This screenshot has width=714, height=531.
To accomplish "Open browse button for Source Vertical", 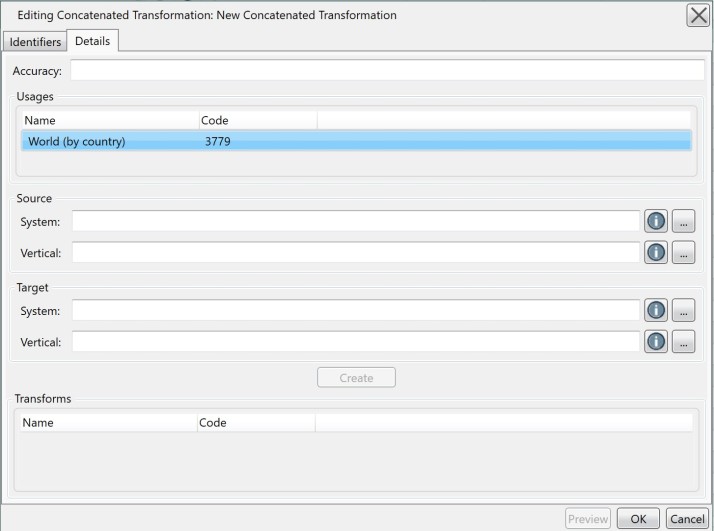I will pyautogui.click(x=683, y=252).
